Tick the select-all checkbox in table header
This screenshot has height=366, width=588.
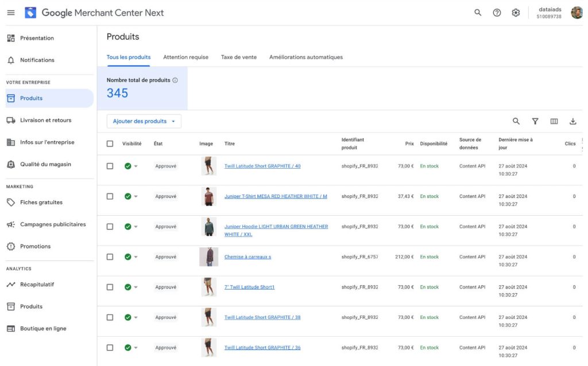point(110,144)
